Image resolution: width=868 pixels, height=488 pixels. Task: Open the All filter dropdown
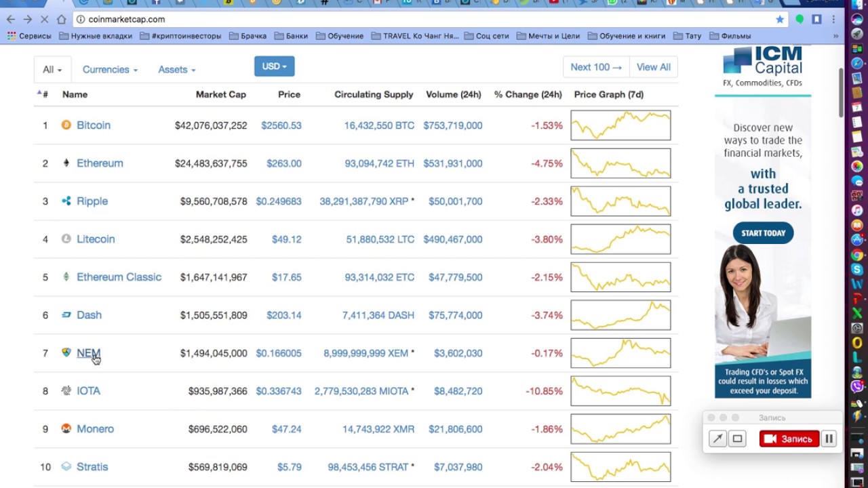(x=52, y=70)
